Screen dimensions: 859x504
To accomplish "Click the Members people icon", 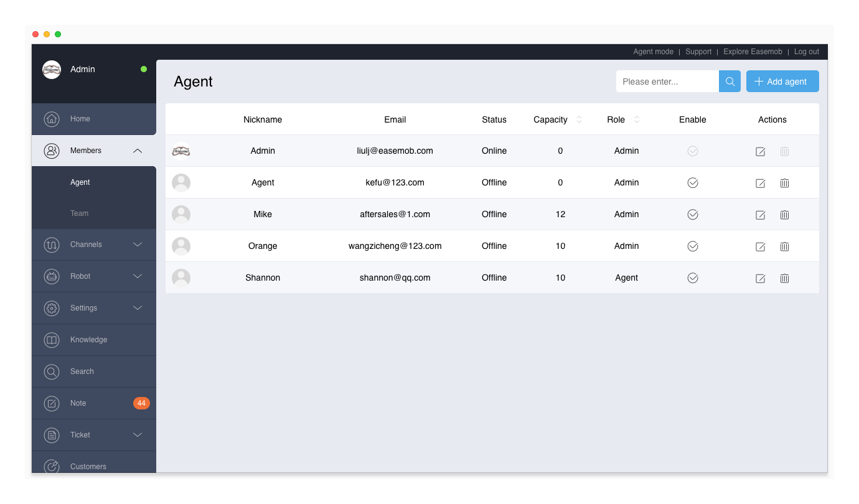I will 52,151.
